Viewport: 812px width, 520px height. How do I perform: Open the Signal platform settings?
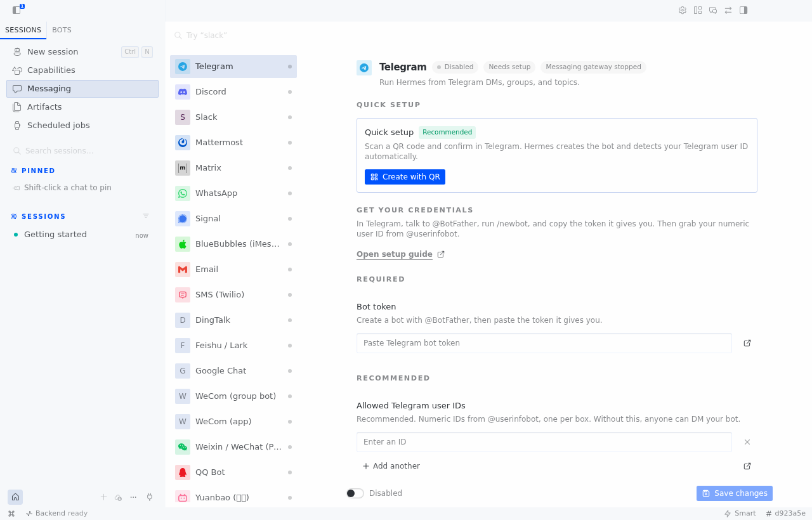[x=233, y=219]
